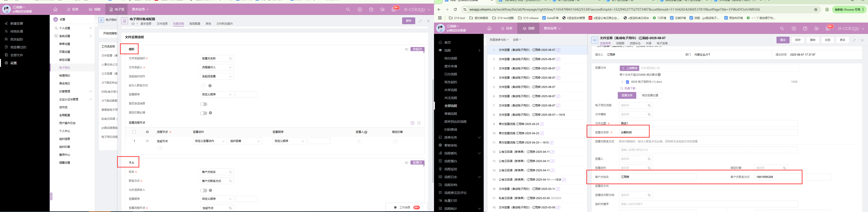This screenshot has width=868, height=212.
Task: Click search icon in 签署方名称 field
Action: [x=231, y=59]
